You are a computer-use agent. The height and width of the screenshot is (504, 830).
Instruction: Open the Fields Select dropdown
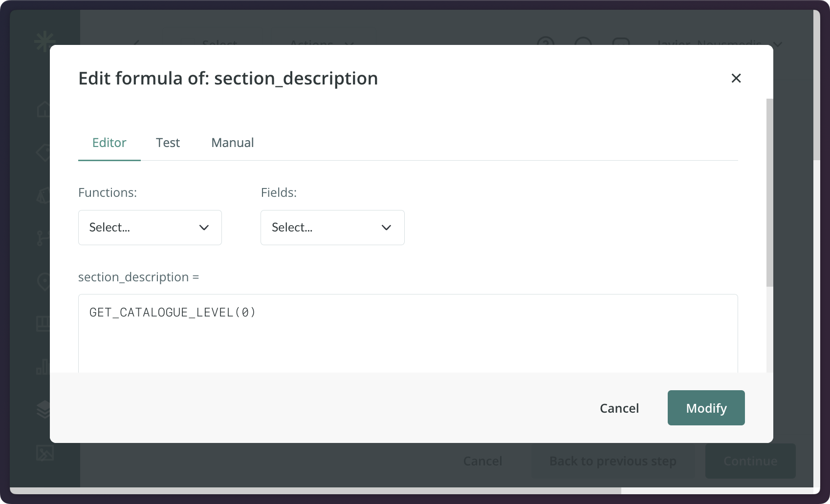[332, 228]
